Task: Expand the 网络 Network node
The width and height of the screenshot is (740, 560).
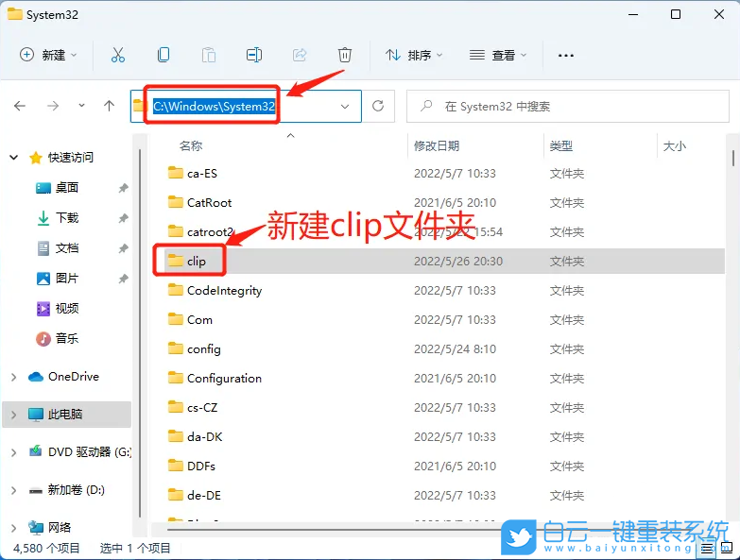Action: (x=13, y=528)
